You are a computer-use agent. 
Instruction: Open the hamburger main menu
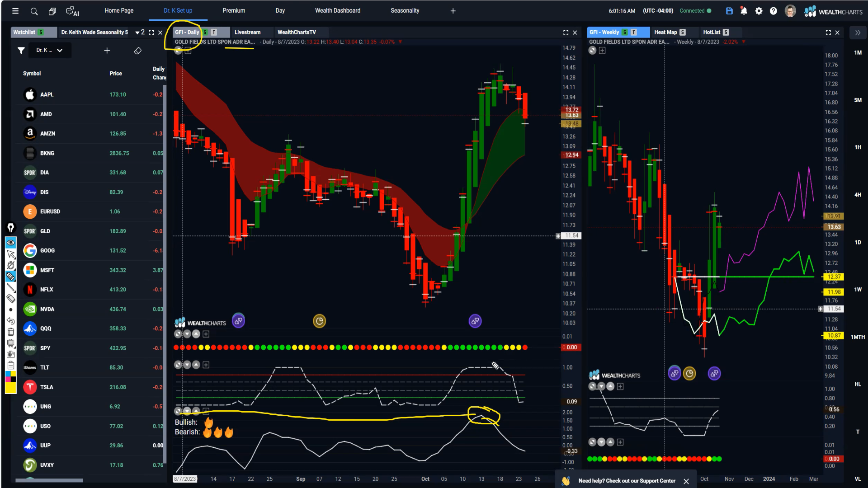coord(15,11)
